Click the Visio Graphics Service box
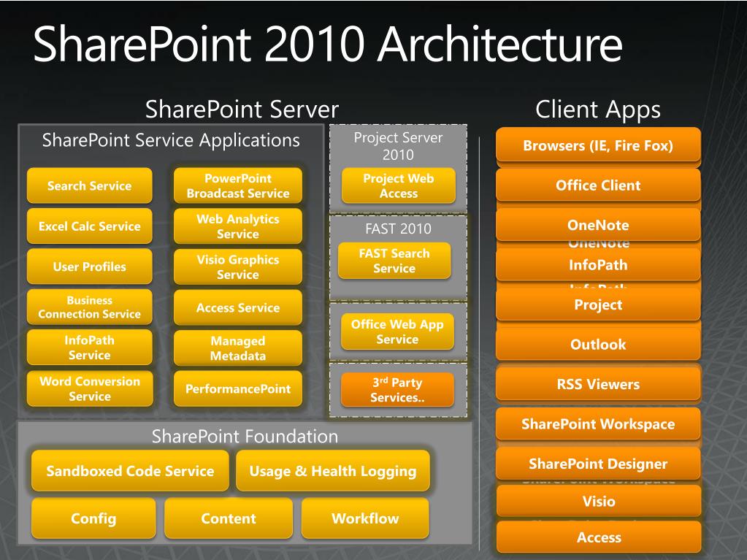 (x=238, y=266)
